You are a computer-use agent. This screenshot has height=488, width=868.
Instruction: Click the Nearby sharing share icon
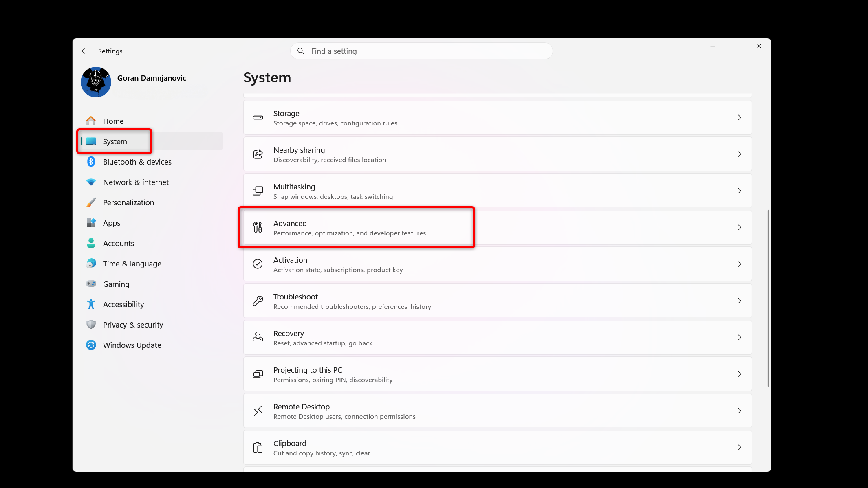pos(258,154)
